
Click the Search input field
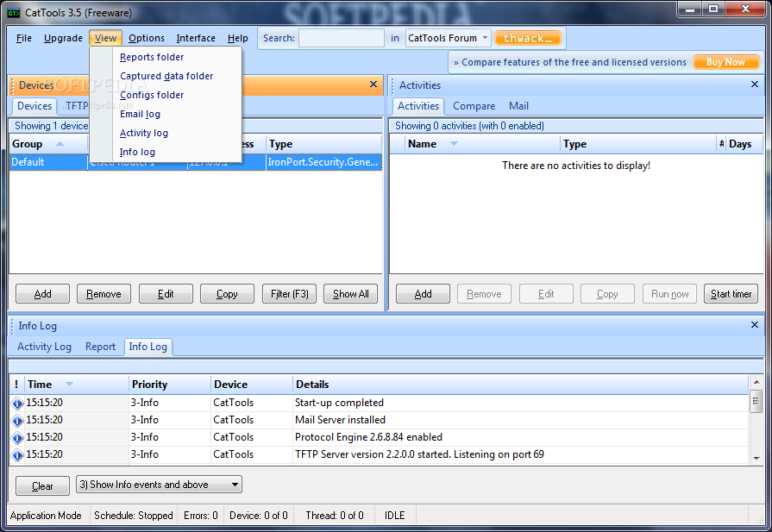click(342, 38)
